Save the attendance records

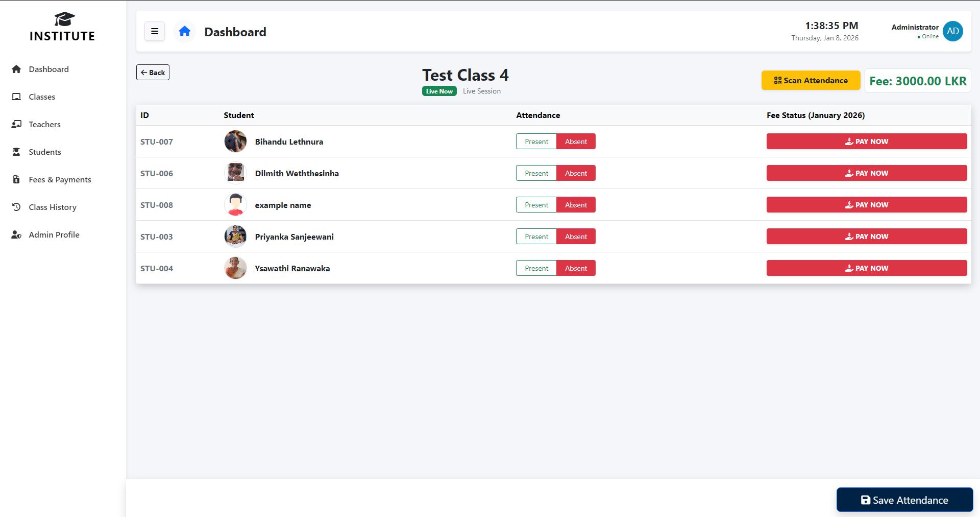pos(904,500)
